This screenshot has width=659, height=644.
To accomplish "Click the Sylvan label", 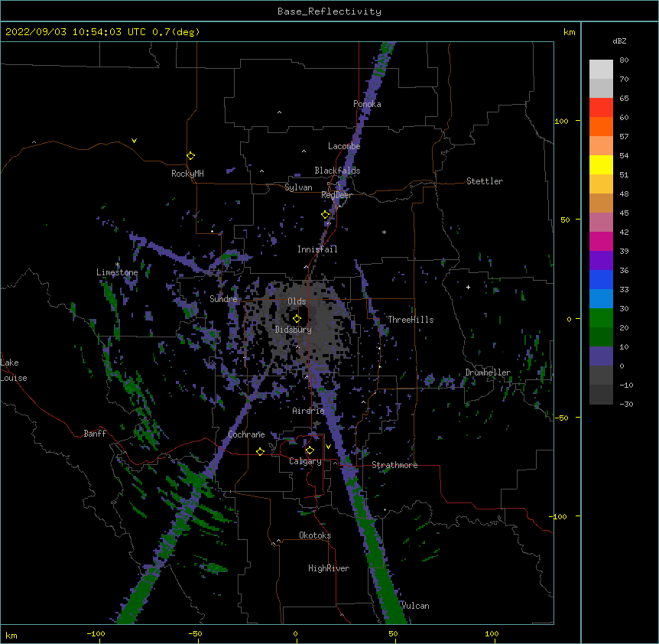I will click(298, 187).
